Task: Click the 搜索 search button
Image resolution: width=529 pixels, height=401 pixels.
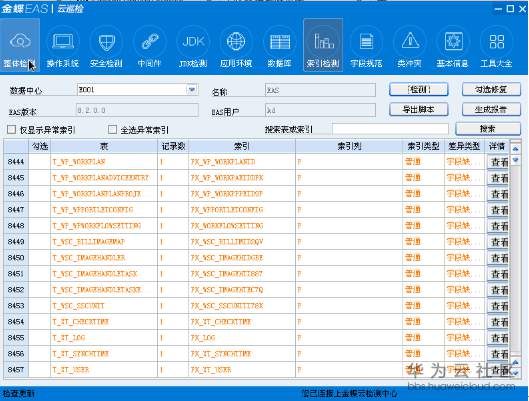Action: (x=488, y=129)
